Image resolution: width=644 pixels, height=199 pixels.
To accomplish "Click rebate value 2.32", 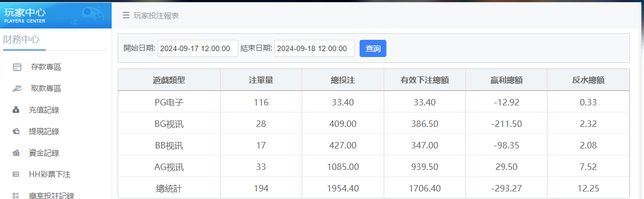I will [x=588, y=124].
